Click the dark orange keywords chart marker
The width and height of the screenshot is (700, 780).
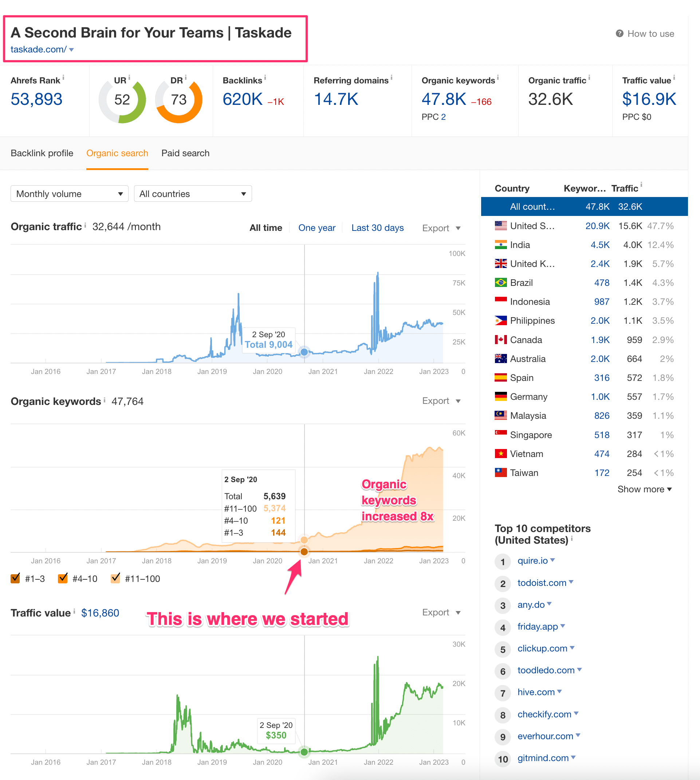point(304,552)
